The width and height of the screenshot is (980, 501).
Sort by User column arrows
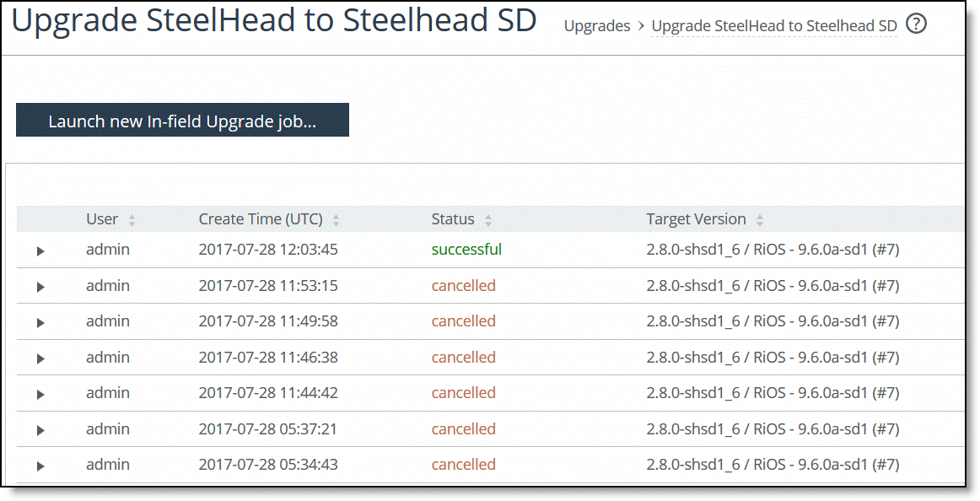pyautogui.click(x=132, y=220)
